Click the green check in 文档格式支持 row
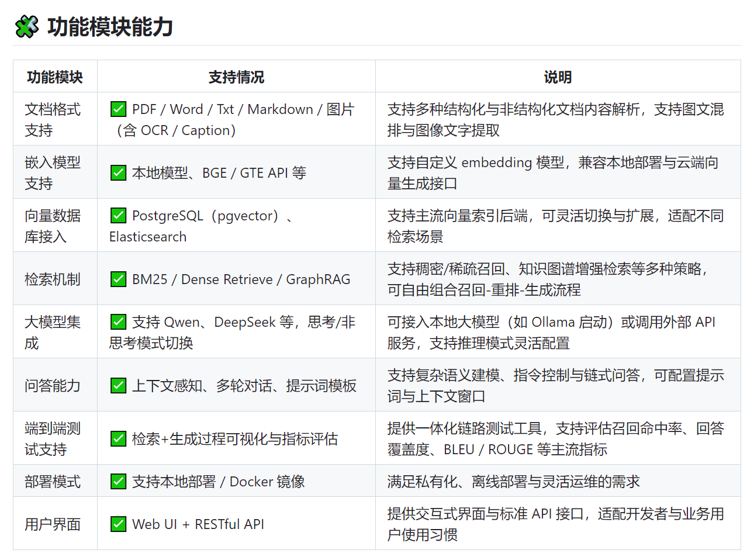Image resolution: width=747 pixels, height=560 pixels. [x=118, y=109]
